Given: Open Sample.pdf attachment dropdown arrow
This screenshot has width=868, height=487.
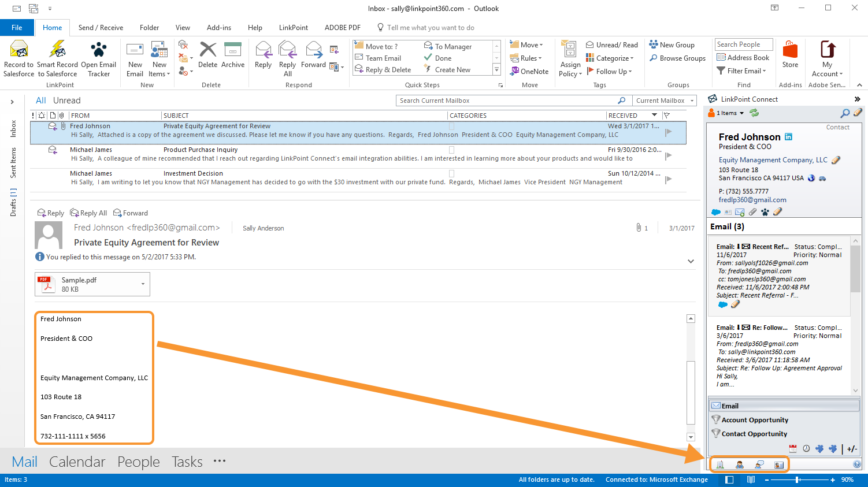Looking at the screenshot, I should coord(143,284).
